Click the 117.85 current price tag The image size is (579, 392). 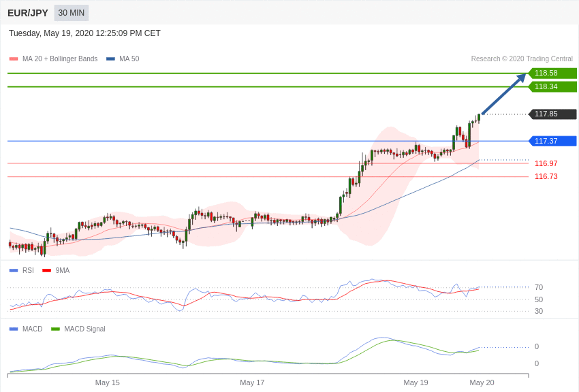point(552,114)
